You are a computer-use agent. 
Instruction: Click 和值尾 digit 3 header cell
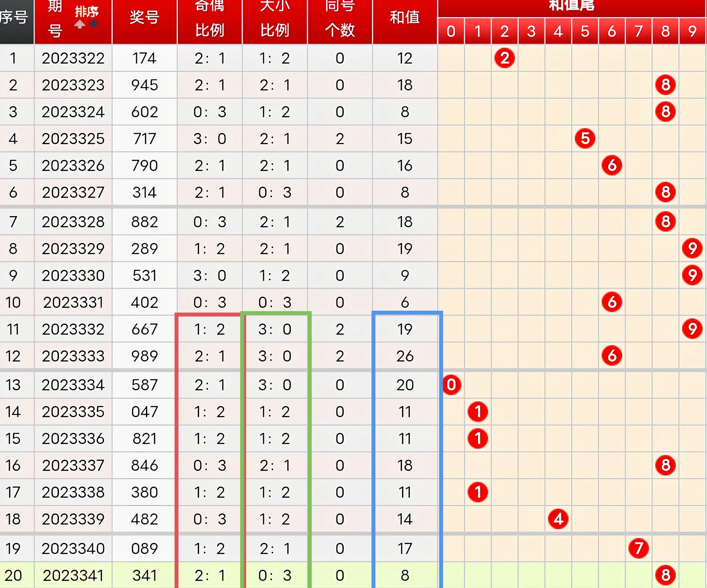click(x=531, y=31)
